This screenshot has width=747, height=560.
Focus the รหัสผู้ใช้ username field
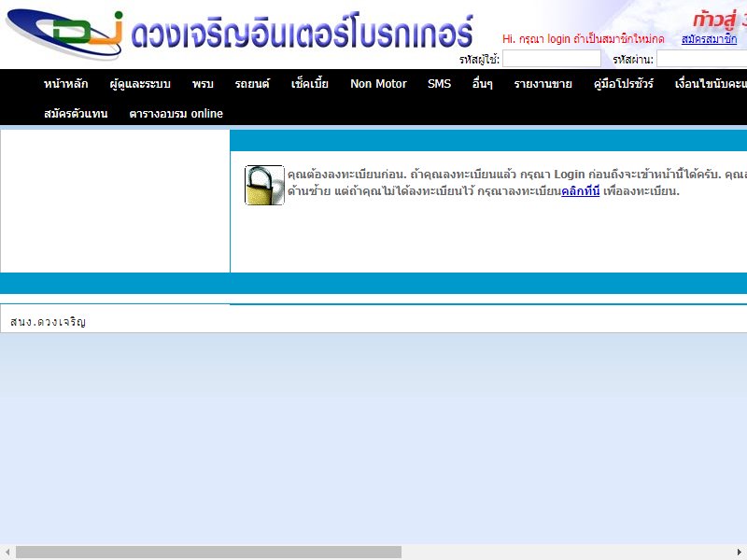pos(552,59)
